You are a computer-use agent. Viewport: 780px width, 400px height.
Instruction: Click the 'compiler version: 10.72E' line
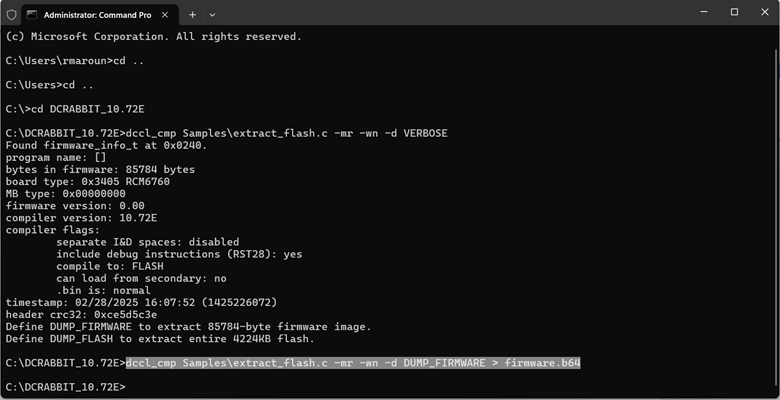(x=81, y=218)
